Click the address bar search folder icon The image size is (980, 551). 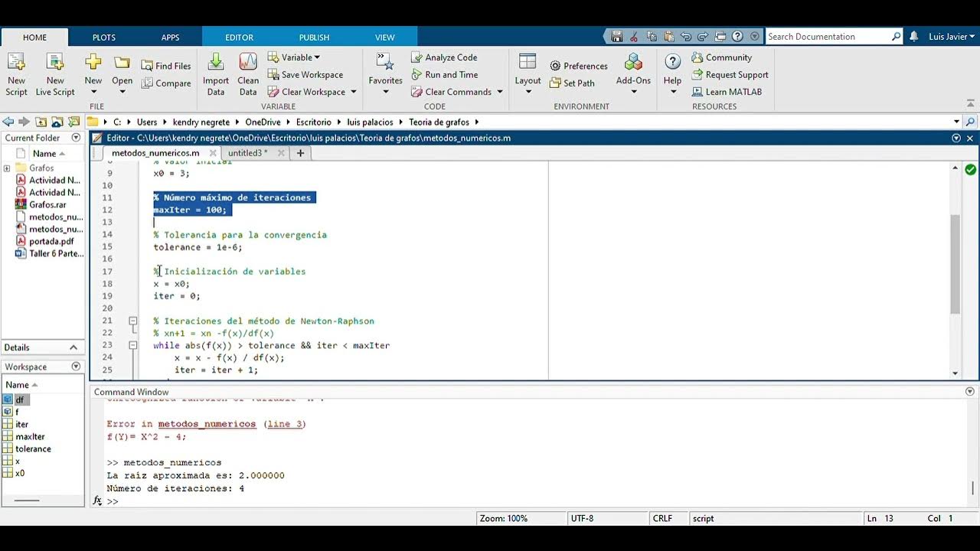tap(970, 122)
